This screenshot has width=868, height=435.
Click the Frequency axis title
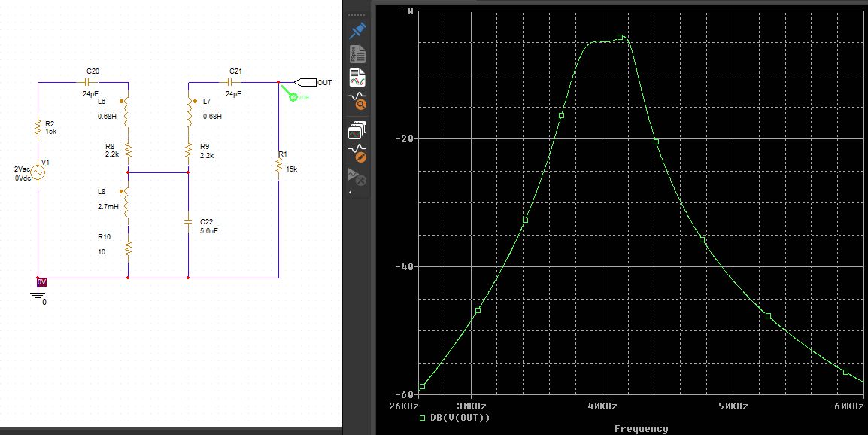(641, 429)
